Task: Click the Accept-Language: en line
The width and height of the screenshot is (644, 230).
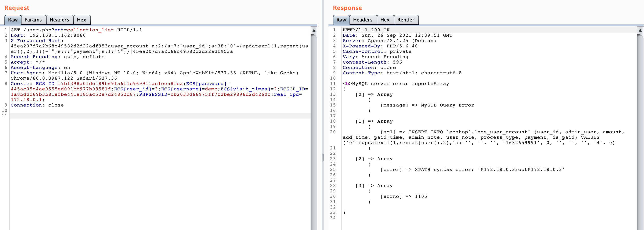Action: tap(40, 68)
